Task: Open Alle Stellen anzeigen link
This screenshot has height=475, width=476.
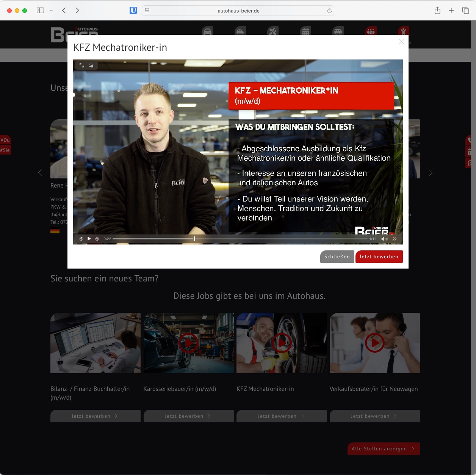Action: [x=383, y=448]
